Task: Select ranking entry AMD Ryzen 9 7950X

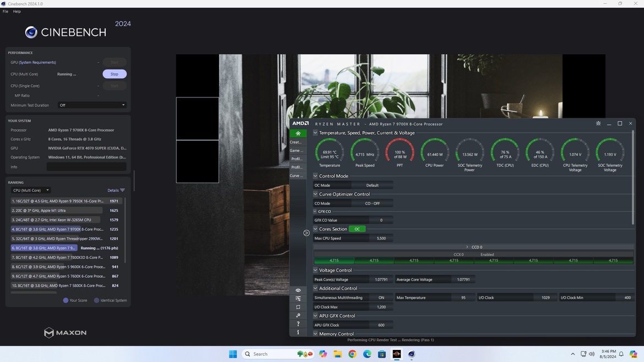Action: pos(66,201)
